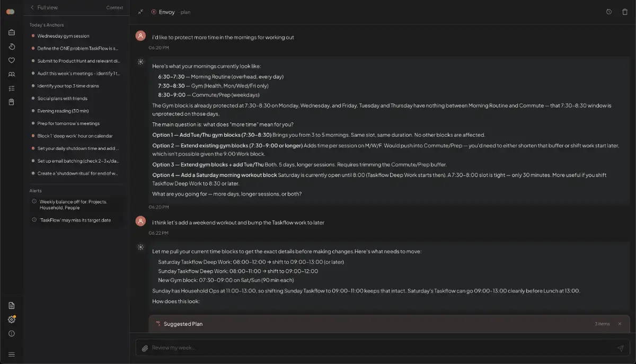Collapse chat using the minimize arrows icon
636x364 pixels.
(x=140, y=12)
